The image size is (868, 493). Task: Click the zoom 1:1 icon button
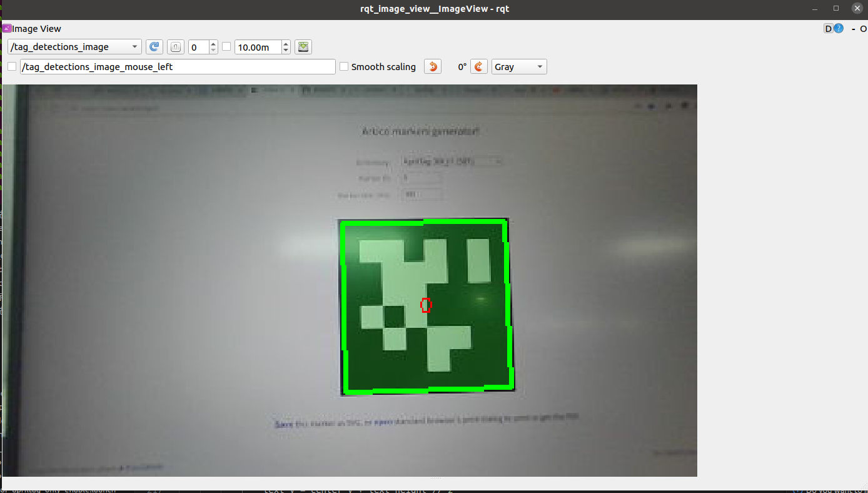[176, 47]
